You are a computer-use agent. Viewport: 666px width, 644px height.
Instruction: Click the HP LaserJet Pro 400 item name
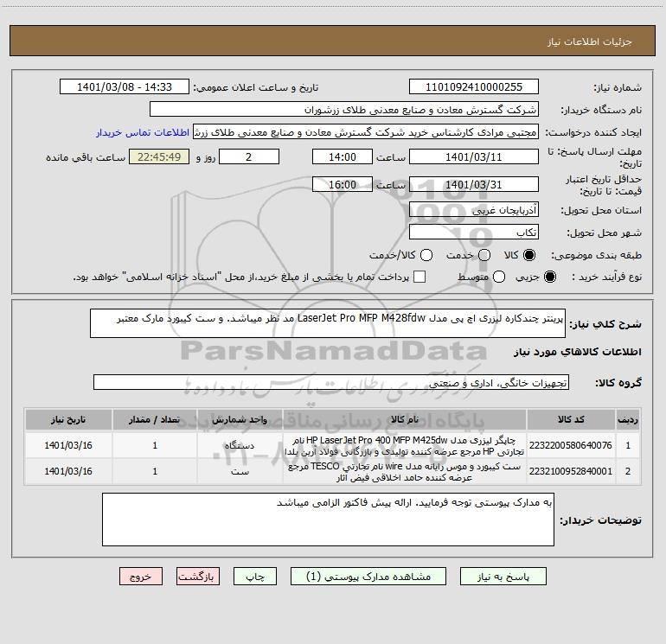point(405,446)
